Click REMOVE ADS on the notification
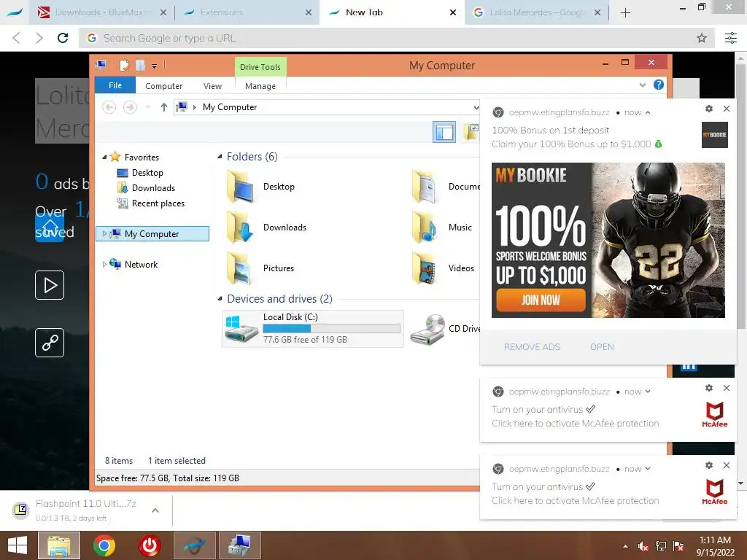Screen dimensions: 747x560 coord(532,347)
